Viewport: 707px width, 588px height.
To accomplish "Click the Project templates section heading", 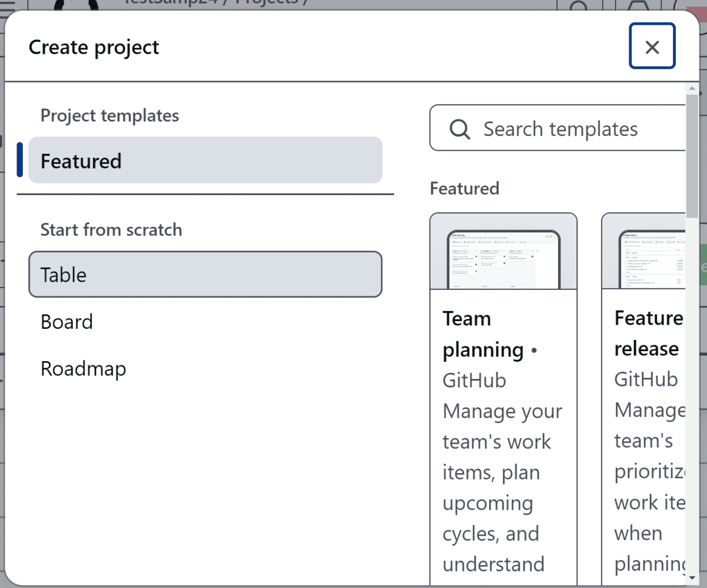I will coord(110,115).
